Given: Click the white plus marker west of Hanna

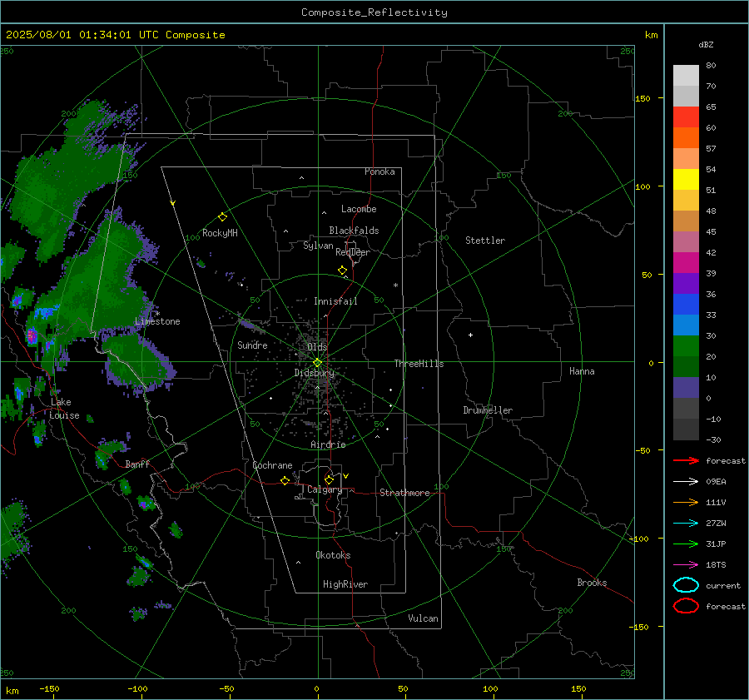Looking at the screenshot, I should click(x=470, y=335).
